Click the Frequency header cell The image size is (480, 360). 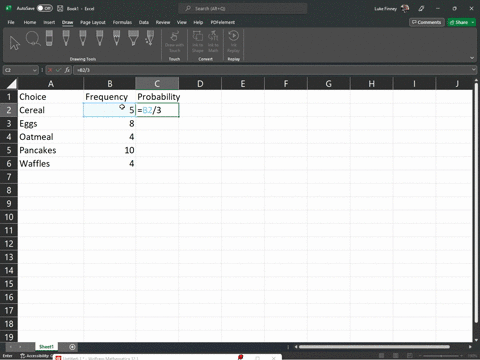point(109,97)
